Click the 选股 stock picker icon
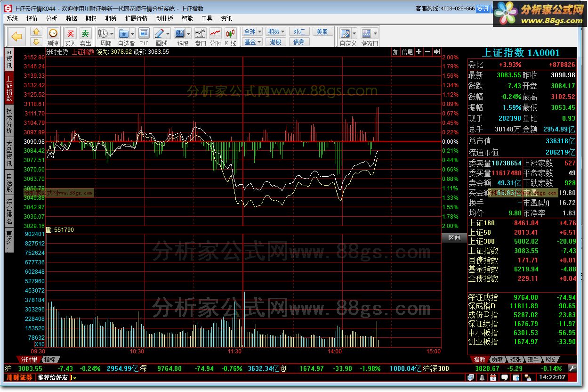 179,33
